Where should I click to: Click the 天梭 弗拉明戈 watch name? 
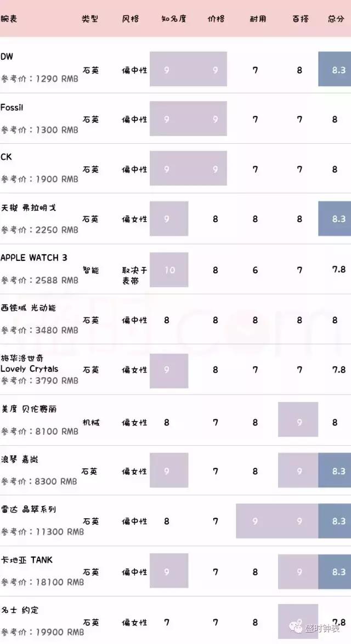point(28,208)
